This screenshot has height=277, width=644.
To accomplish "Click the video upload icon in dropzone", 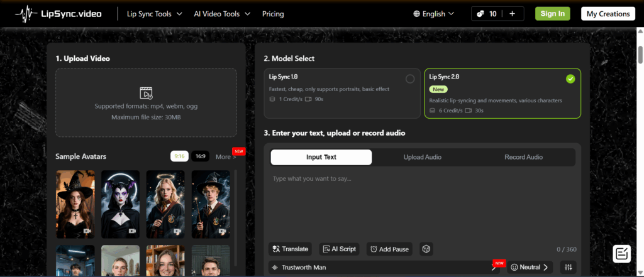I will 146,93.
